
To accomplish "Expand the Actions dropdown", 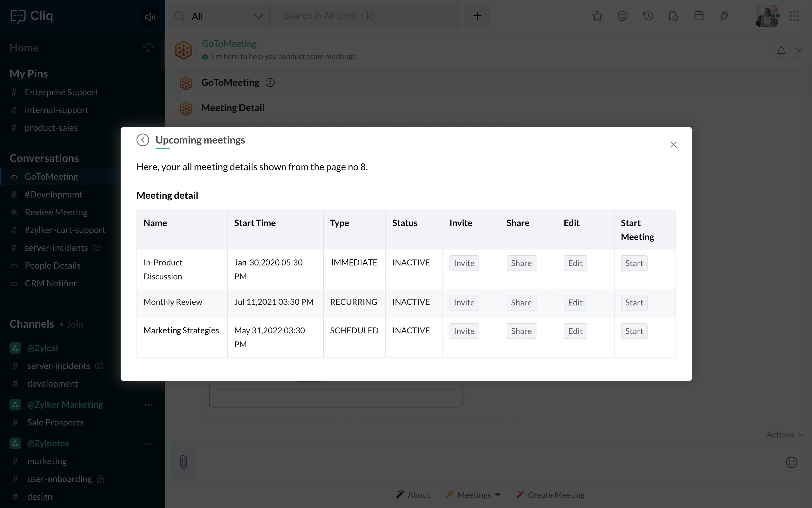I will (x=785, y=434).
